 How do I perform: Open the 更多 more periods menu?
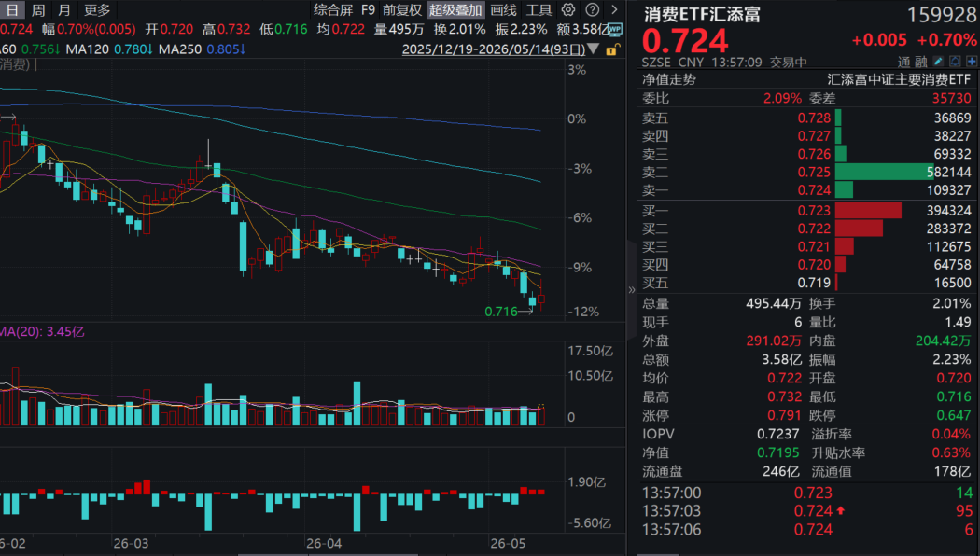(x=97, y=9)
